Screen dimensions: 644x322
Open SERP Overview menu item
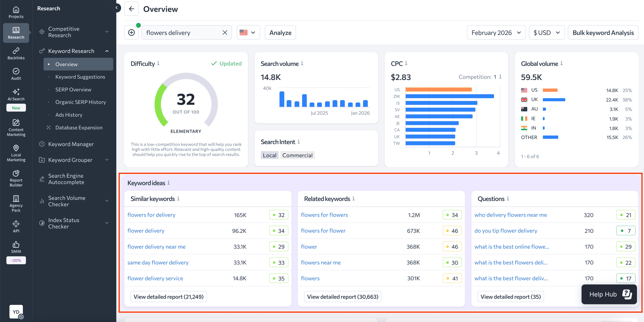click(73, 89)
